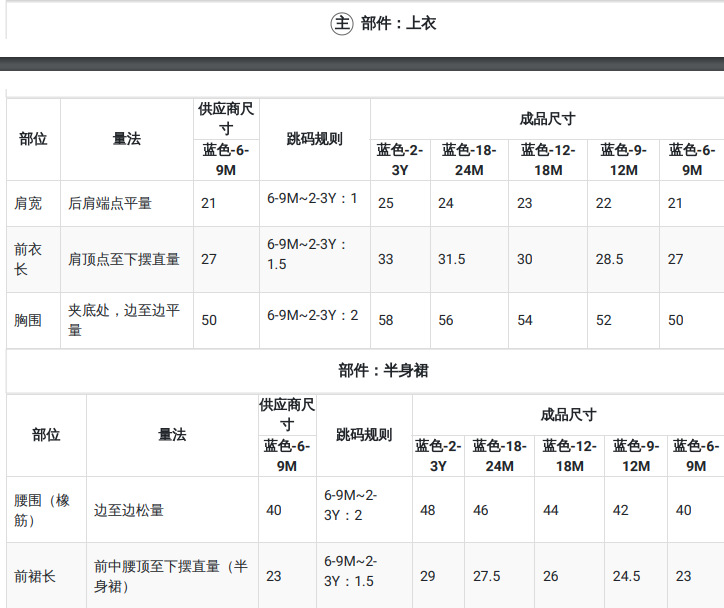Click value 24 in 肩宽 row
This screenshot has width=724, height=608.
(x=446, y=203)
